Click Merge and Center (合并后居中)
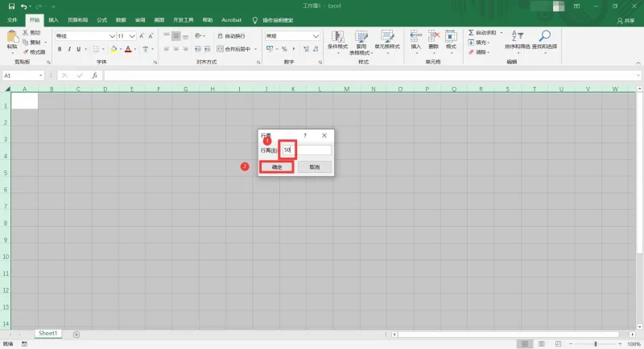This screenshot has width=644, height=349. tap(233, 49)
